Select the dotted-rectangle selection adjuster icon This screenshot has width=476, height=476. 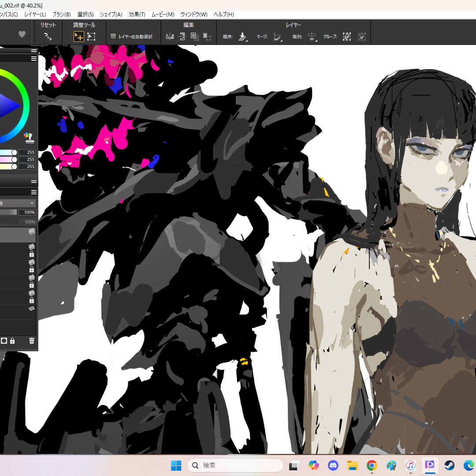pos(91,37)
